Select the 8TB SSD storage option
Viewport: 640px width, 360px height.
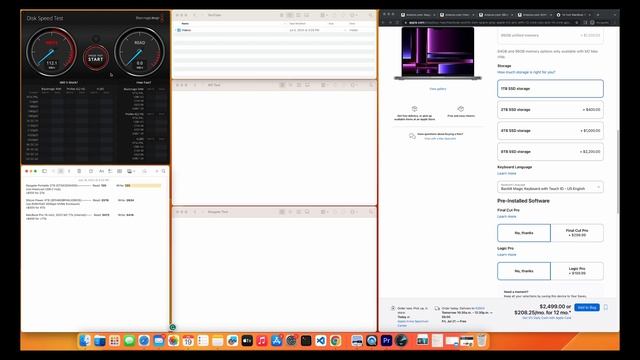pyautogui.click(x=550, y=151)
